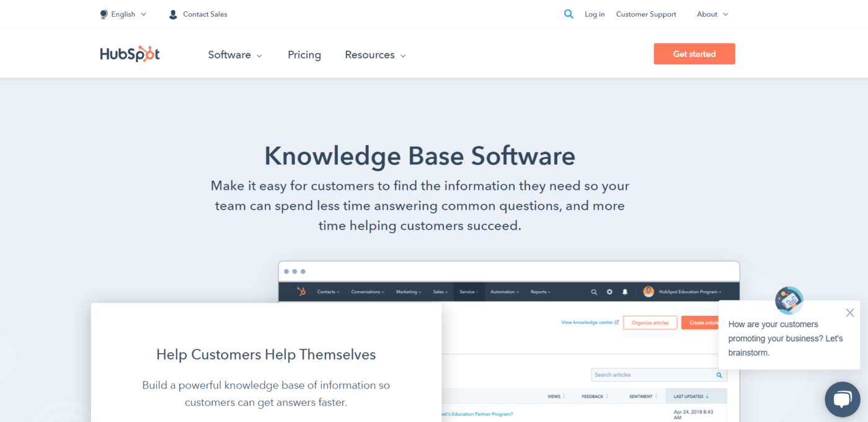This screenshot has width=868, height=422.
Task: Click the Knowledge Base Software heading
Action: click(x=420, y=156)
